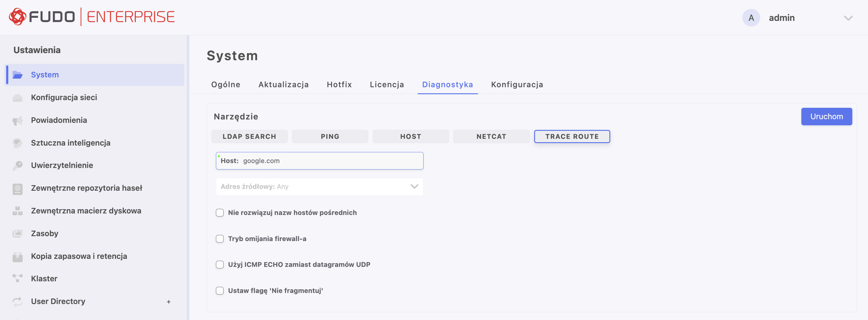This screenshot has height=320, width=868.
Task: Open the System settings section
Action: point(95,75)
